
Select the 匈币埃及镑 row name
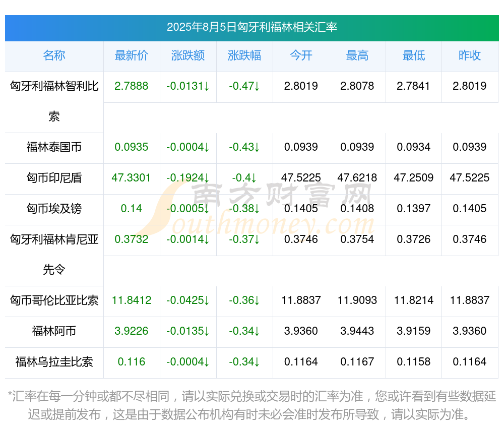[54, 209]
